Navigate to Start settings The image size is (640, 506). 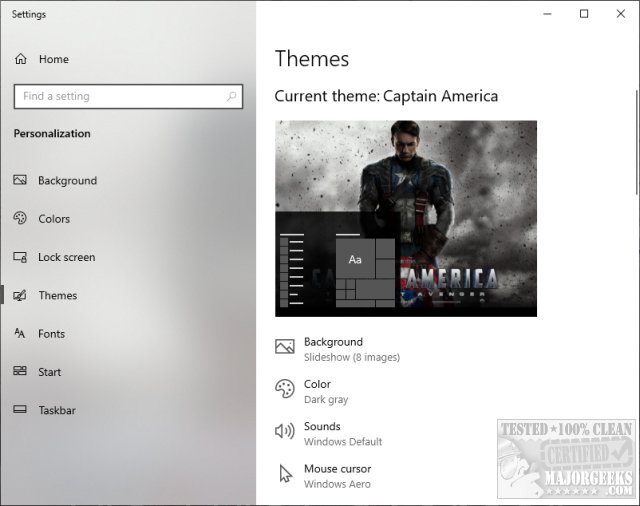click(x=49, y=372)
